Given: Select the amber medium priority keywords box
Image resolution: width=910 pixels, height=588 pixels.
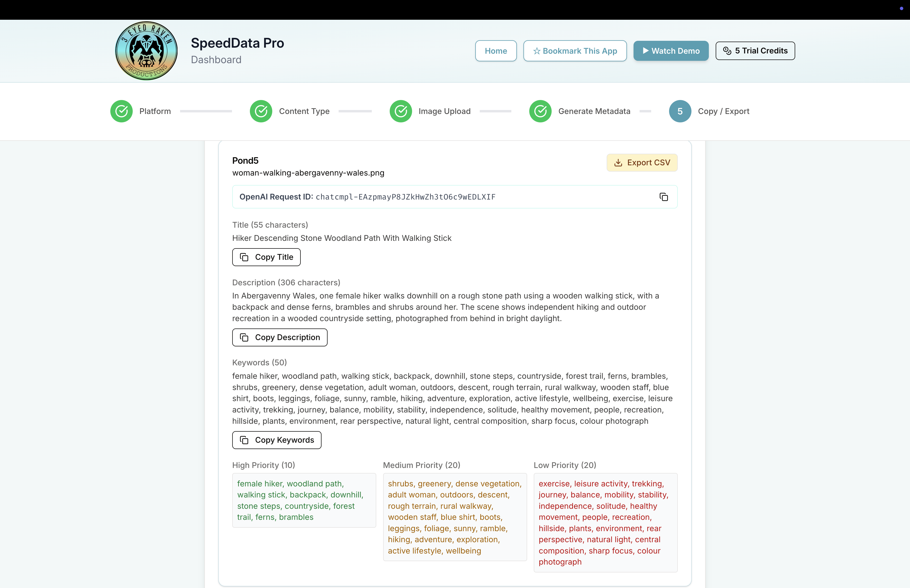Looking at the screenshot, I should 455,517.
